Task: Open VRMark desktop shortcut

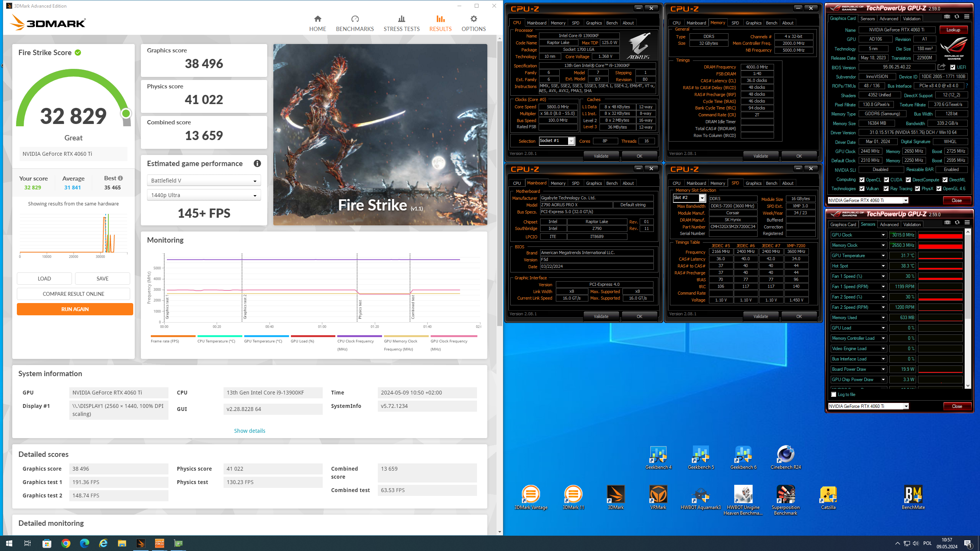Action: click(658, 497)
